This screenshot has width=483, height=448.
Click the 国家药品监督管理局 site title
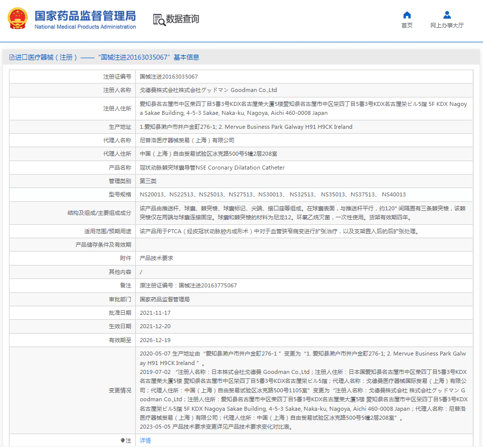coord(85,15)
